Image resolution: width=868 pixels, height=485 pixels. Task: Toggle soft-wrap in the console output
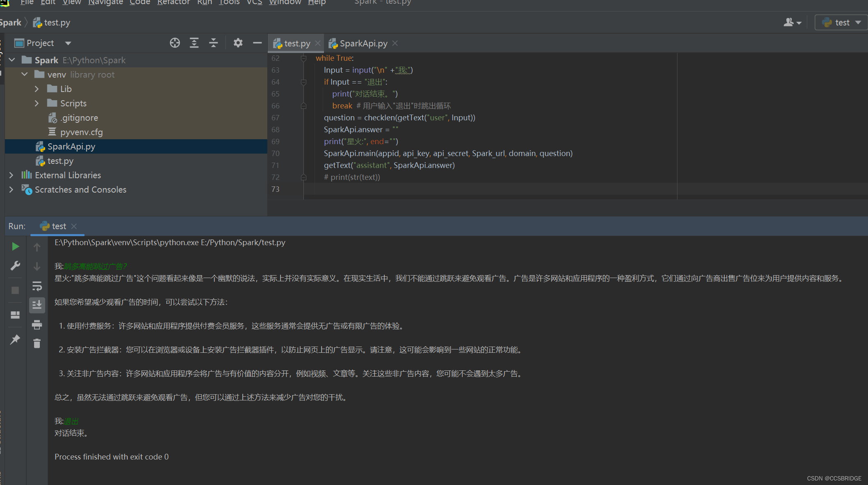(x=37, y=286)
